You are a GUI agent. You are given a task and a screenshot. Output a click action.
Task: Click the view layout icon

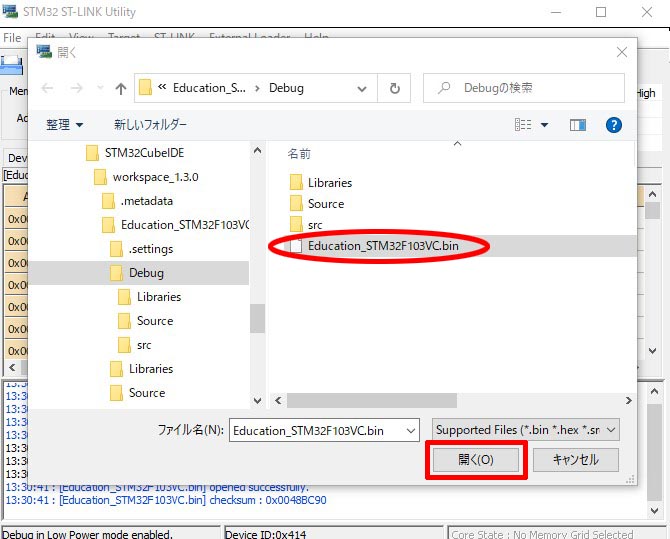(523, 125)
